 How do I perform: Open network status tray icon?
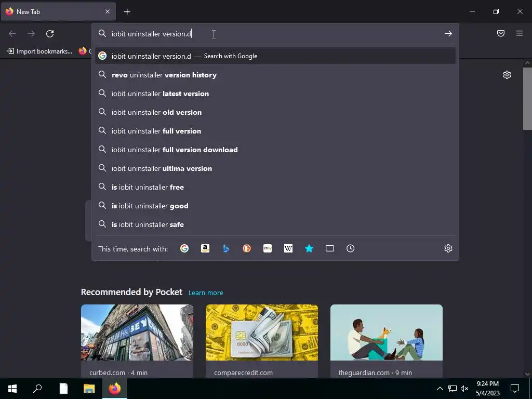click(x=453, y=389)
